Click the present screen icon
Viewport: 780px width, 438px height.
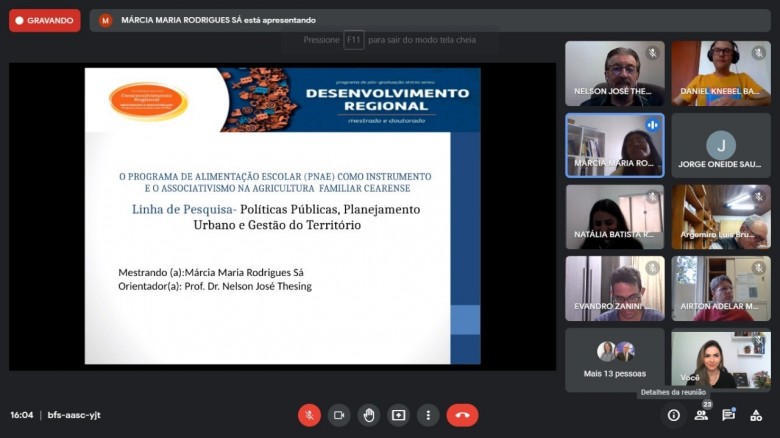click(x=399, y=415)
